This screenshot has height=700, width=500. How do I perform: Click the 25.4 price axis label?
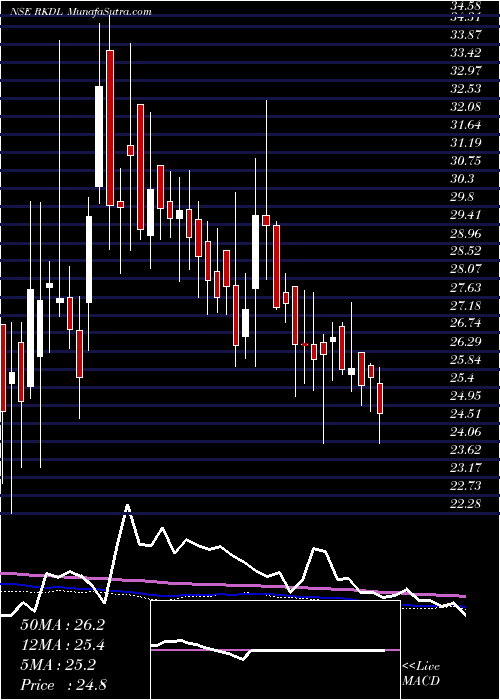462,378
